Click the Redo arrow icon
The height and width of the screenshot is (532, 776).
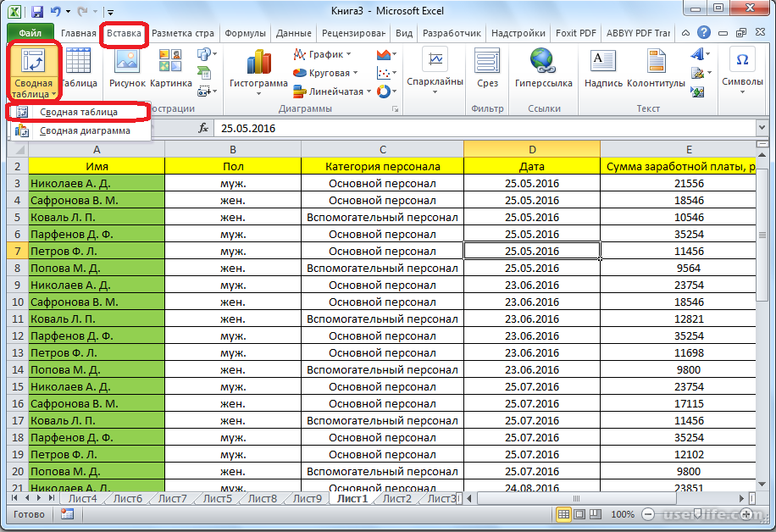pos(82,11)
